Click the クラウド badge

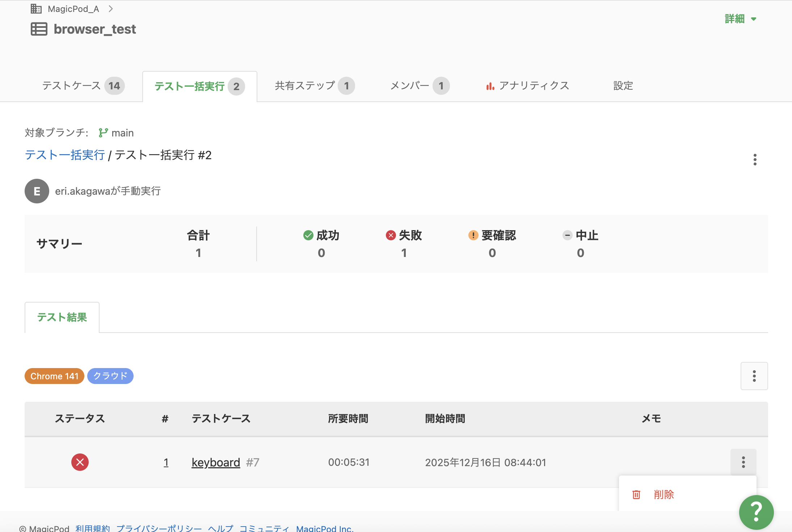[x=110, y=376]
